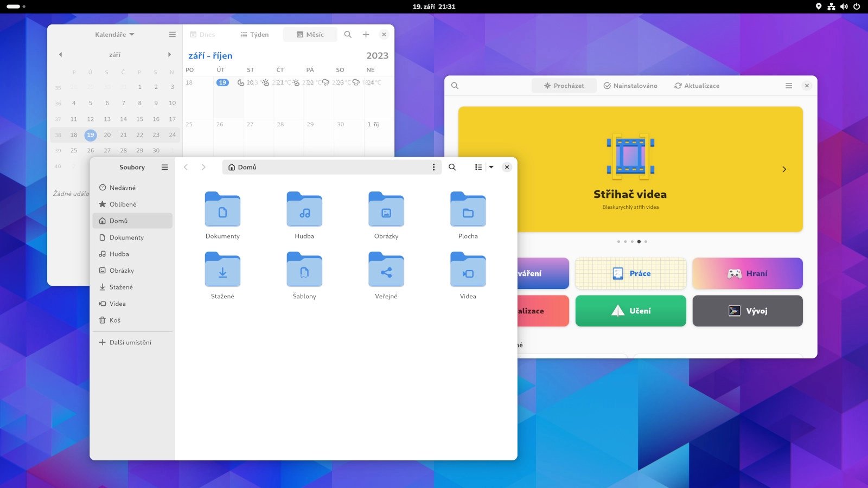Go forward in the Files window
This screenshot has height=488, width=868.
203,167
